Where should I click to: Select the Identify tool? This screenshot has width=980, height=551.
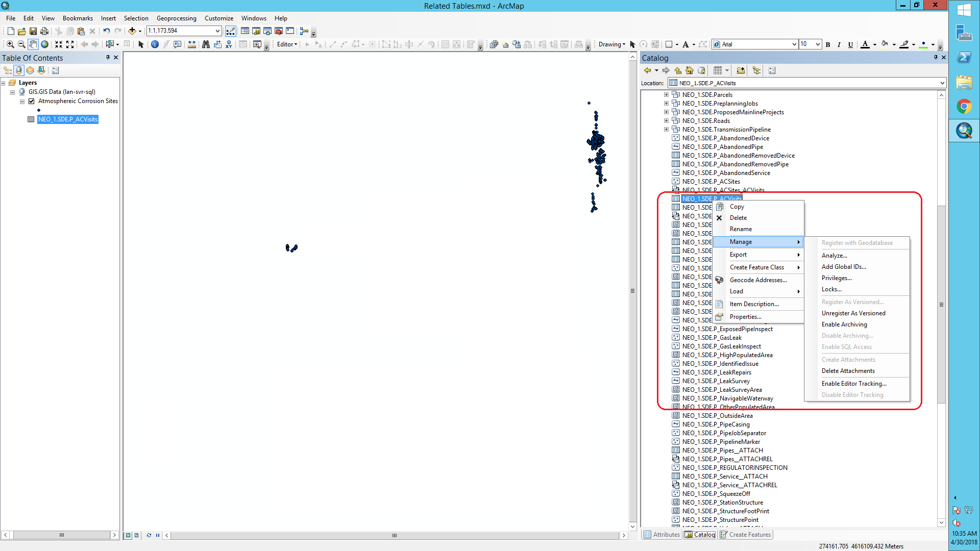(x=155, y=44)
